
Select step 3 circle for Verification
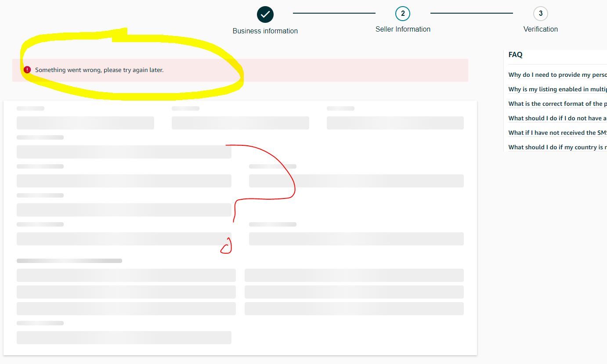(x=541, y=14)
